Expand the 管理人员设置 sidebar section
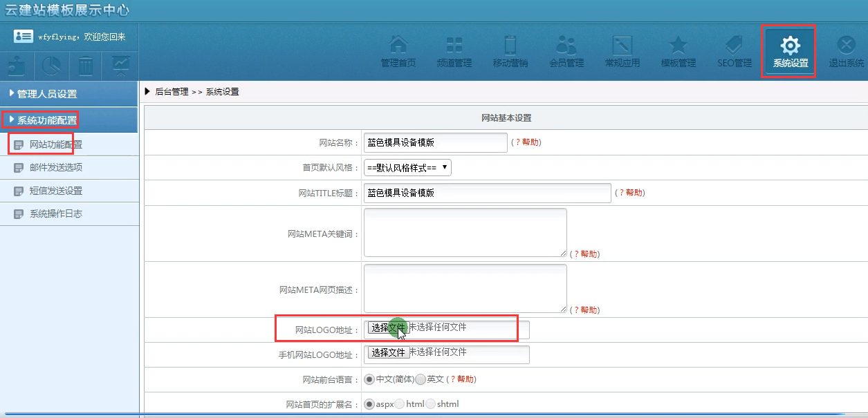 [47, 94]
